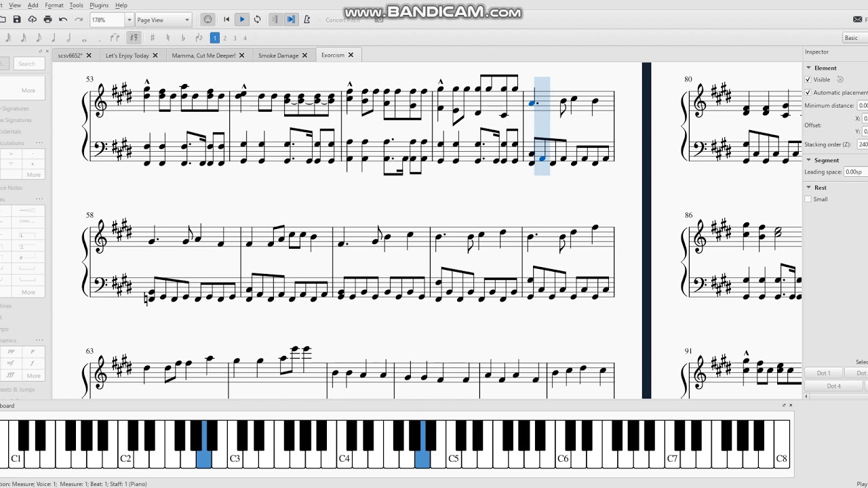
Task: Toggle loop playback
Action: pyautogui.click(x=258, y=20)
